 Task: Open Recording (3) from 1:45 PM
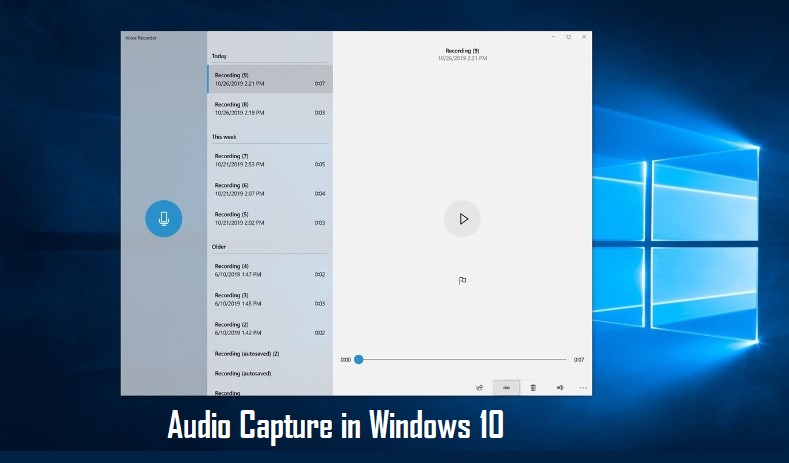pos(270,299)
